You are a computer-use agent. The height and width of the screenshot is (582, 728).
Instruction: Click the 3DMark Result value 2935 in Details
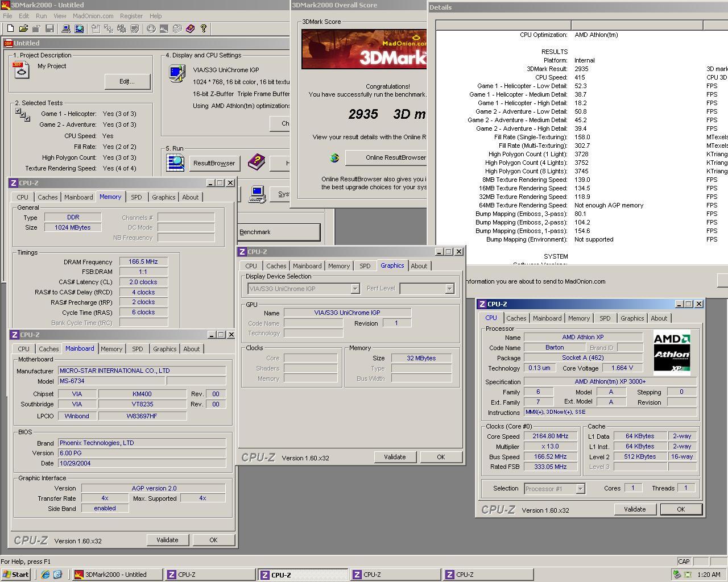581,69
